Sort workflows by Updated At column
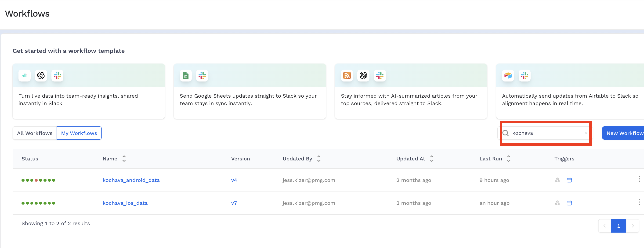This screenshot has height=248, width=644. [432, 159]
